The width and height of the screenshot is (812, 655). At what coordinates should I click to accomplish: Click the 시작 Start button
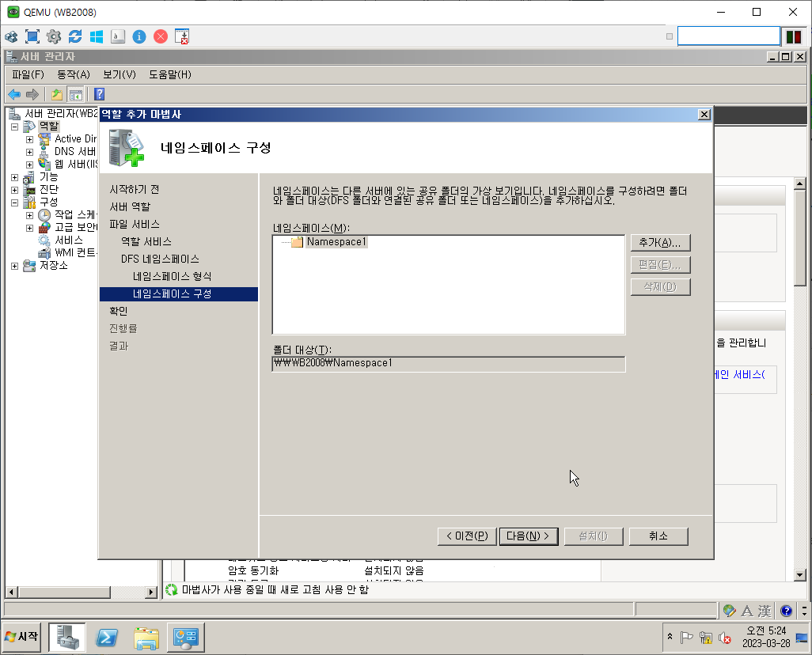(x=21, y=636)
